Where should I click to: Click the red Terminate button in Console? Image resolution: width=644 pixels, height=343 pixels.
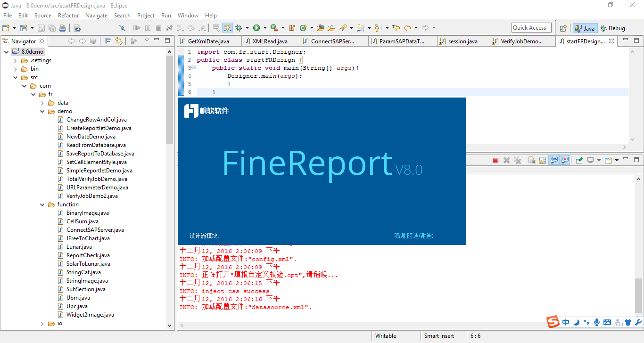[495, 160]
